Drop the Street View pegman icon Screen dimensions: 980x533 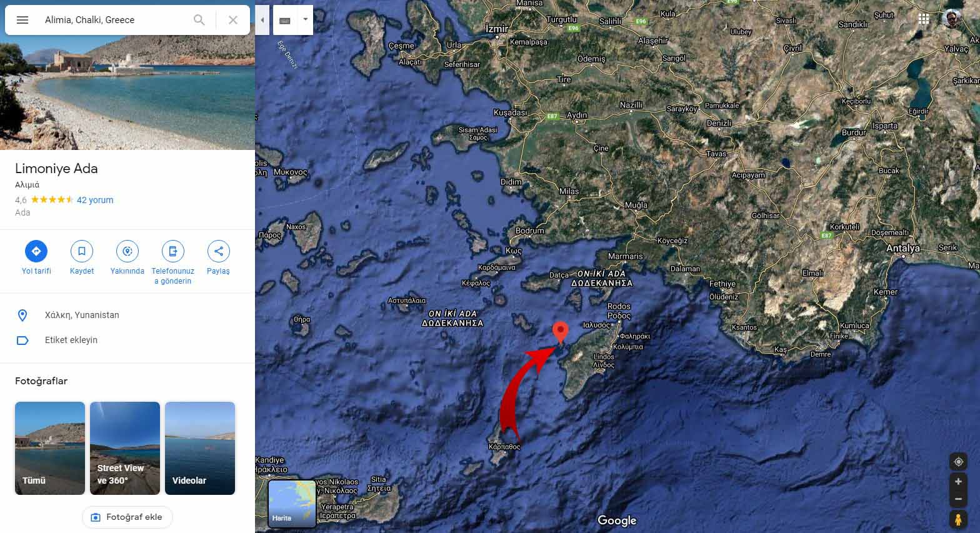[x=958, y=519]
